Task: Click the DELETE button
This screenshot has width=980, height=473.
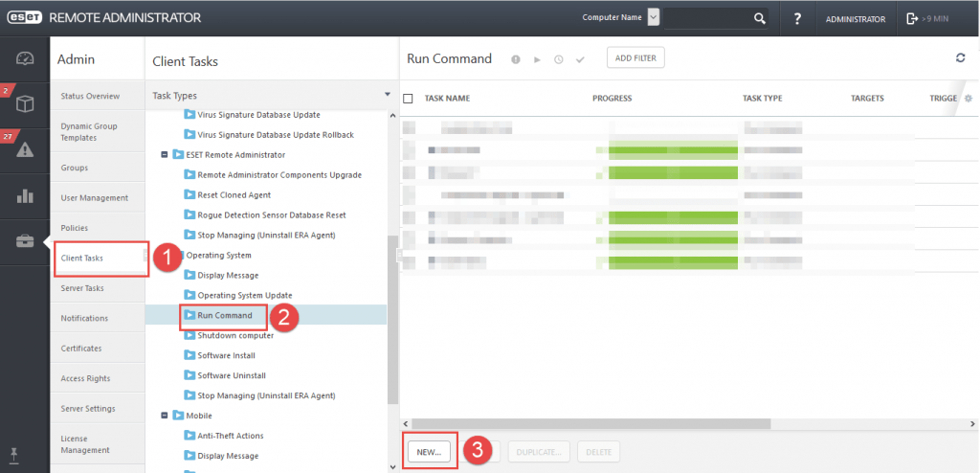Action: [x=599, y=452]
